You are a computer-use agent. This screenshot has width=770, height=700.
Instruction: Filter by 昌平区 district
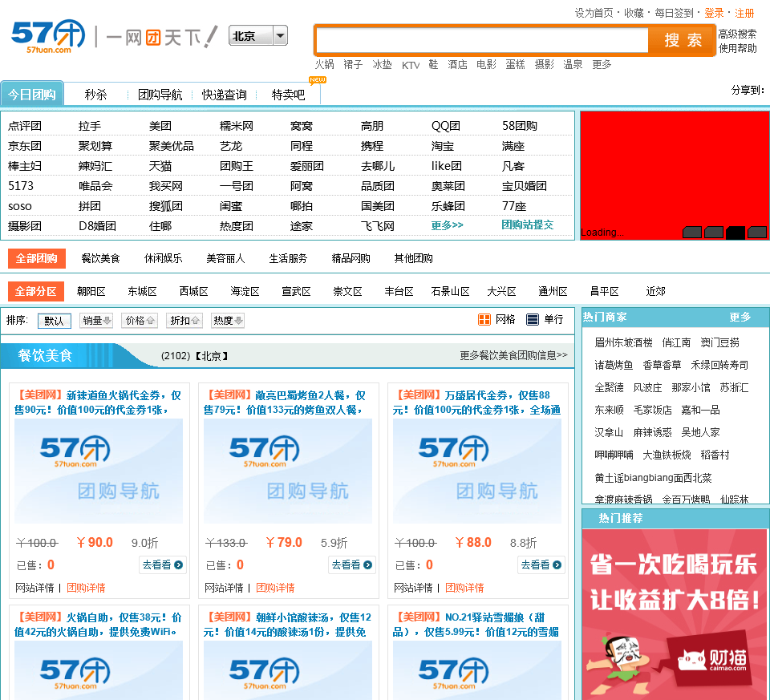click(604, 292)
